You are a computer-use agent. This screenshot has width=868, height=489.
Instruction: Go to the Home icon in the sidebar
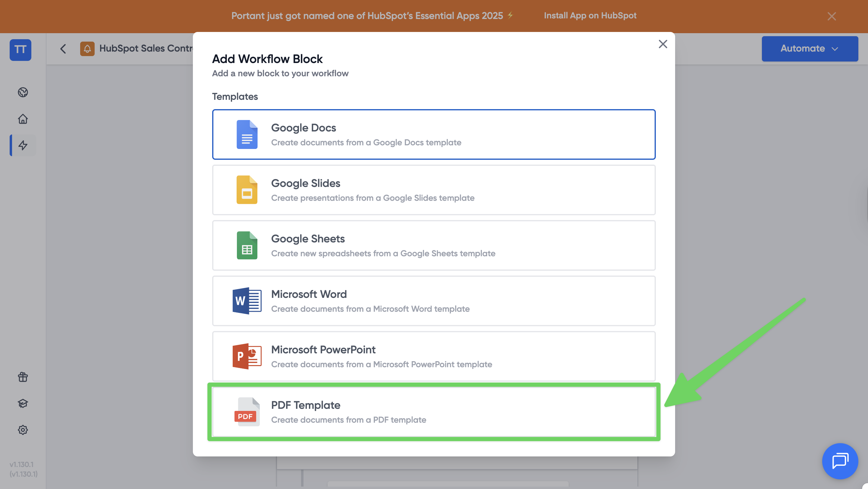point(23,119)
